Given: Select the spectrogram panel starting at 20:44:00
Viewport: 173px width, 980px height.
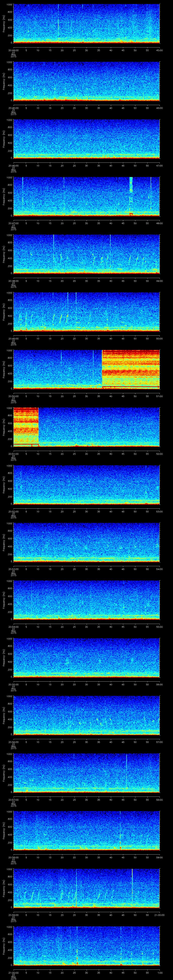Looking at the screenshot, I should point(86,24).
